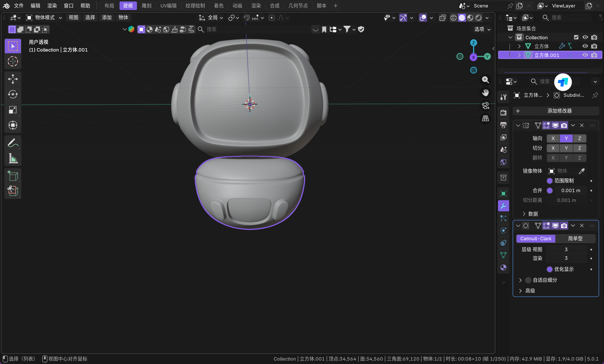Hide 立方体 object in the outliner
604x364 pixels.
pos(585,46)
